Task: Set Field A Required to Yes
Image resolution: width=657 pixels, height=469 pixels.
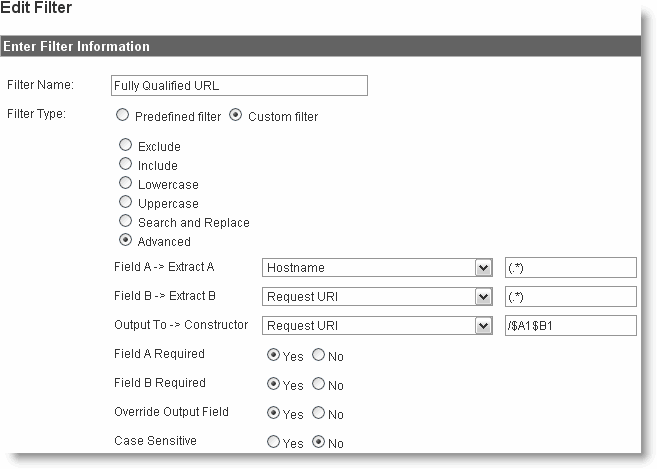Action: [273, 355]
